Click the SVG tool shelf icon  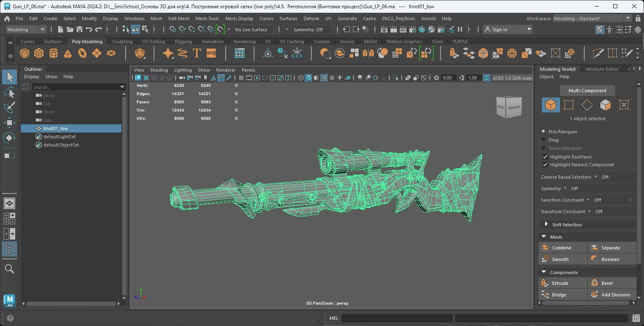click(211, 54)
